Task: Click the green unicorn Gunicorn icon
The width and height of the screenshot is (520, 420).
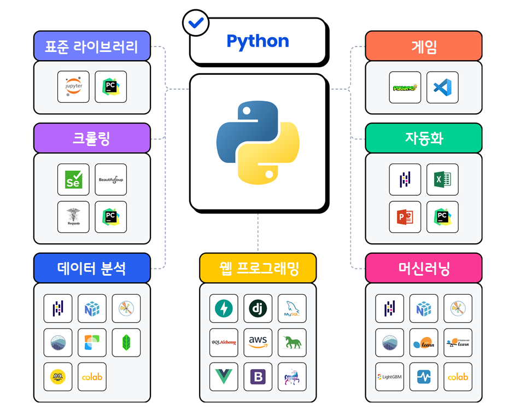Action: pyautogui.click(x=292, y=343)
